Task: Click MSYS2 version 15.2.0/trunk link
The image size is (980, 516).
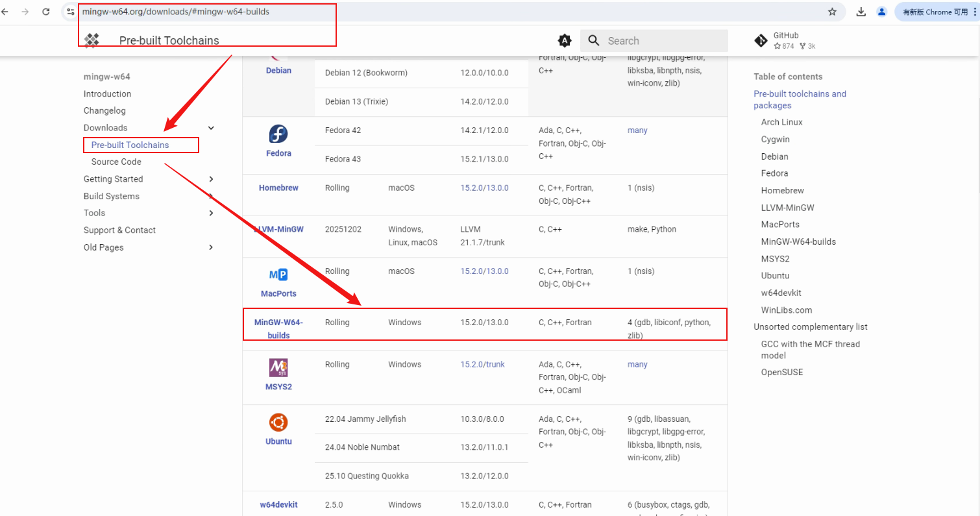Action: [482, 364]
